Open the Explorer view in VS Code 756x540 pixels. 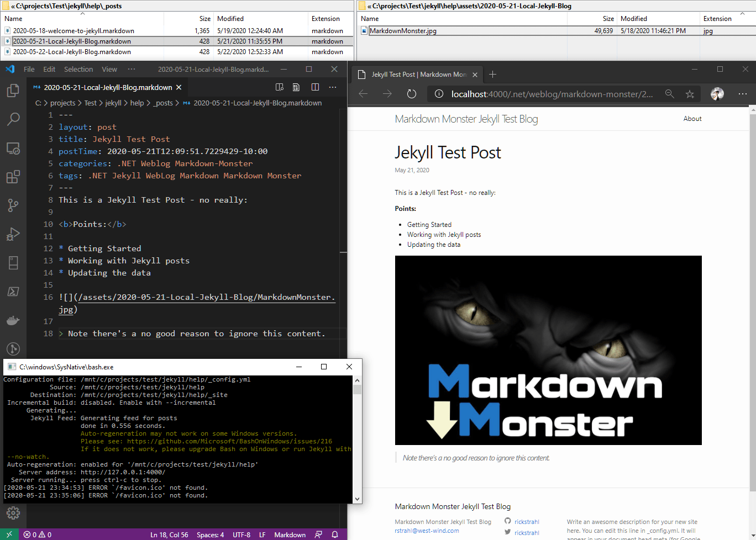pyautogui.click(x=13, y=90)
